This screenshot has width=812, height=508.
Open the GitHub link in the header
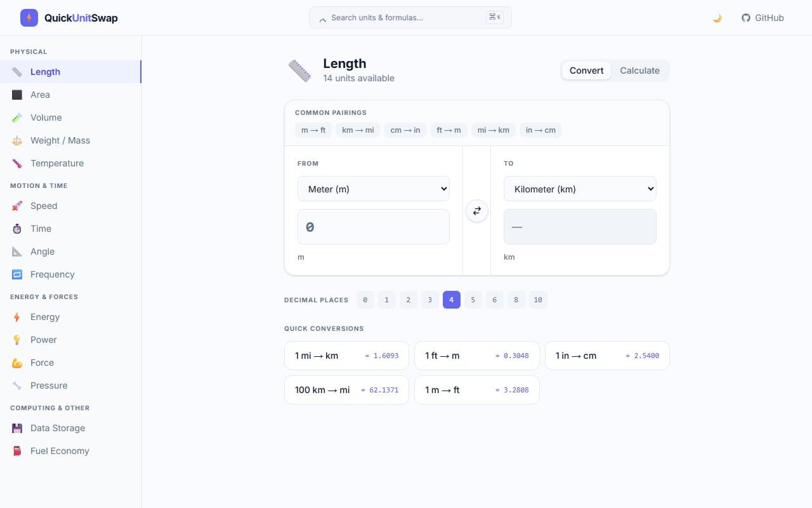pos(763,18)
